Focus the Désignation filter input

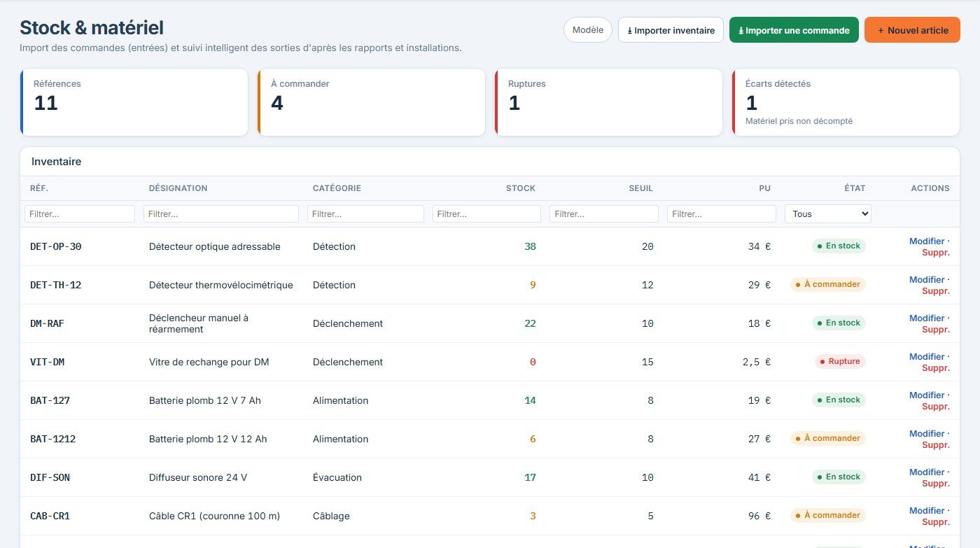[x=221, y=214]
